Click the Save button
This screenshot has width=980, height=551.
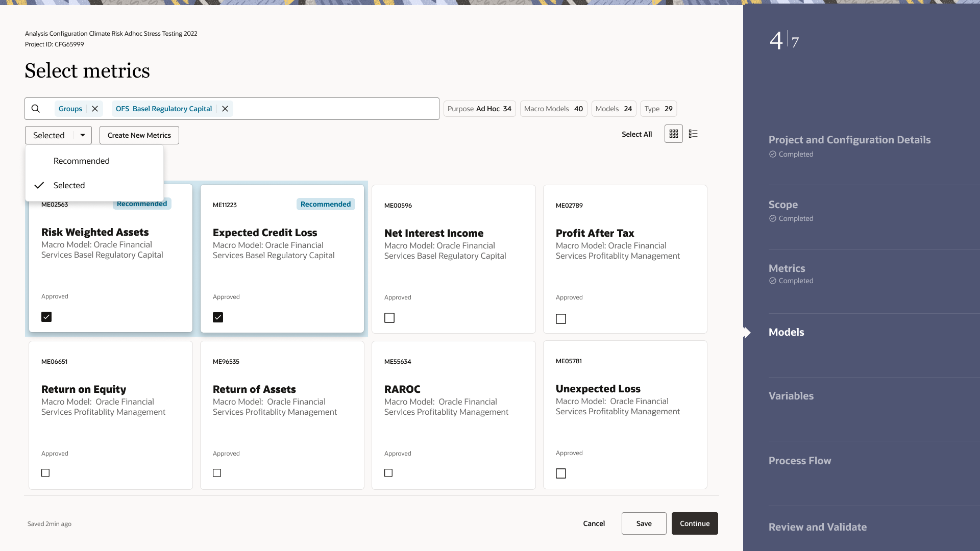click(x=644, y=523)
